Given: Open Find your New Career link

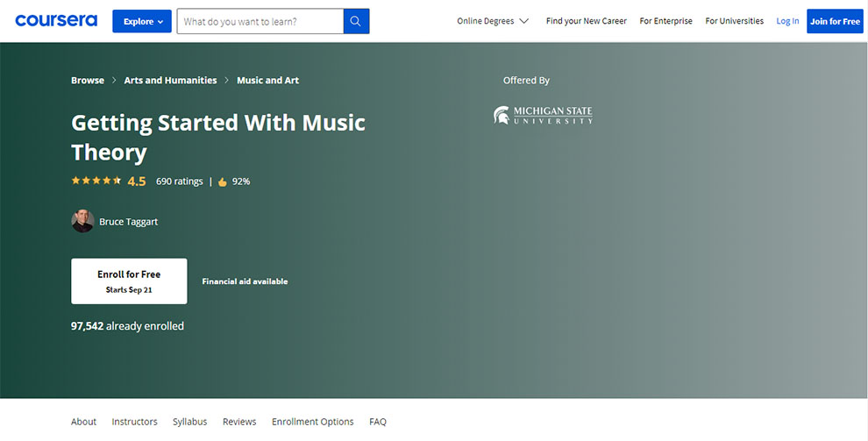Looking at the screenshot, I should [587, 21].
